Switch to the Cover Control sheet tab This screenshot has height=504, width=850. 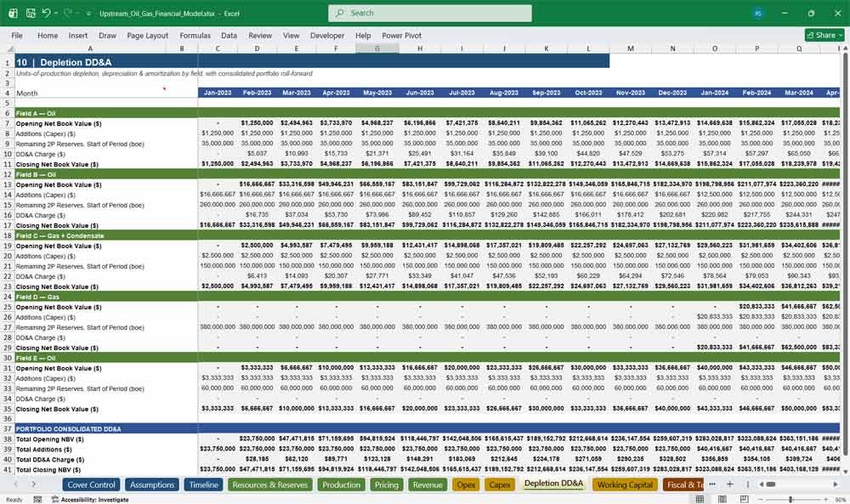click(91, 484)
